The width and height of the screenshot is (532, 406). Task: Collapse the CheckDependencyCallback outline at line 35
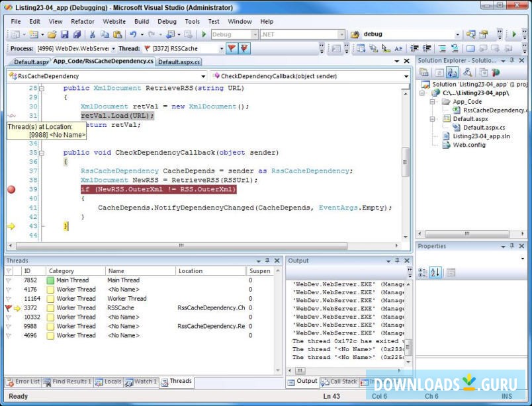(x=42, y=153)
